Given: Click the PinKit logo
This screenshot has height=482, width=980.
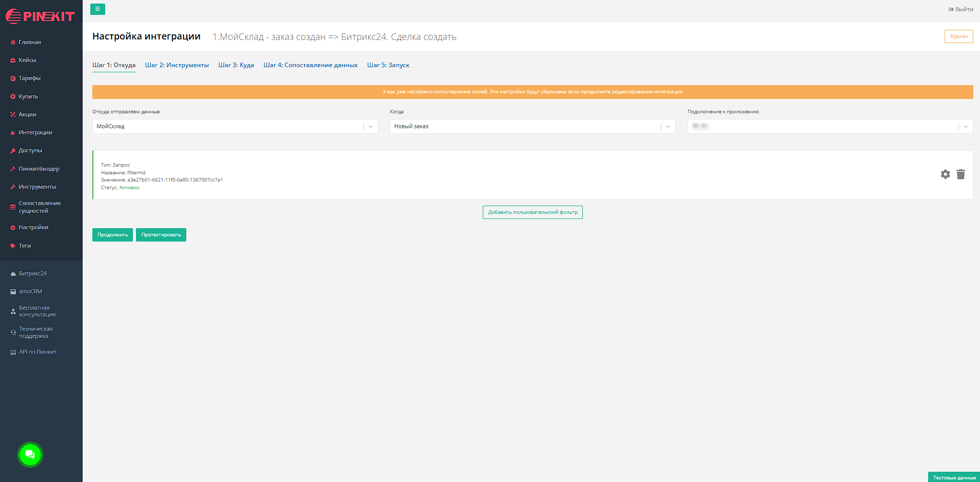Looking at the screenshot, I should pyautogui.click(x=40, y=16).
